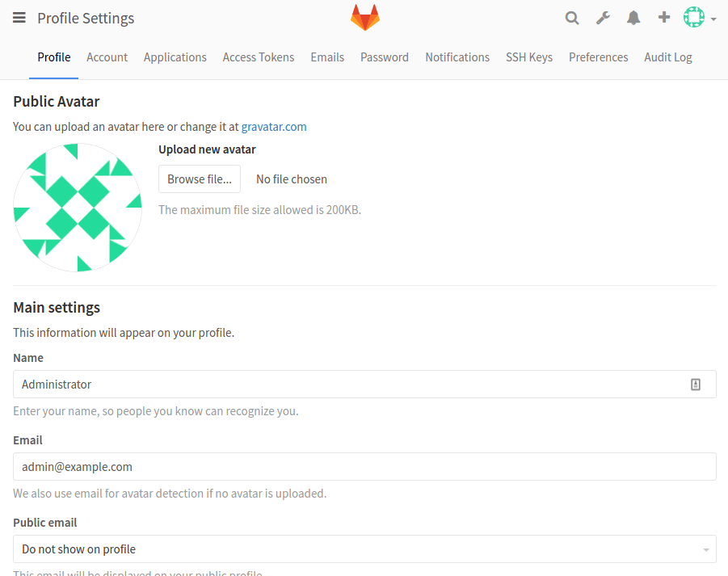Click the plus icon to create new
The width and height of the screenshot is (728, 576).
pyautogui.click(x=663, y=17)
